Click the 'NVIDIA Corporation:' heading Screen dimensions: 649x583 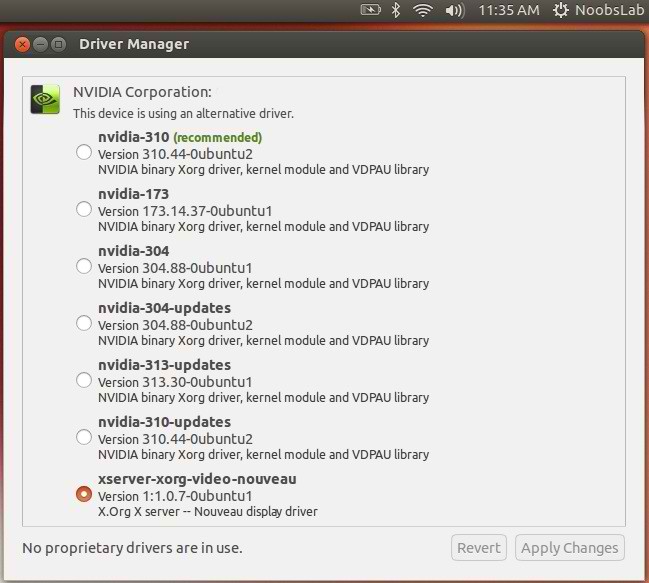(142, 92)
